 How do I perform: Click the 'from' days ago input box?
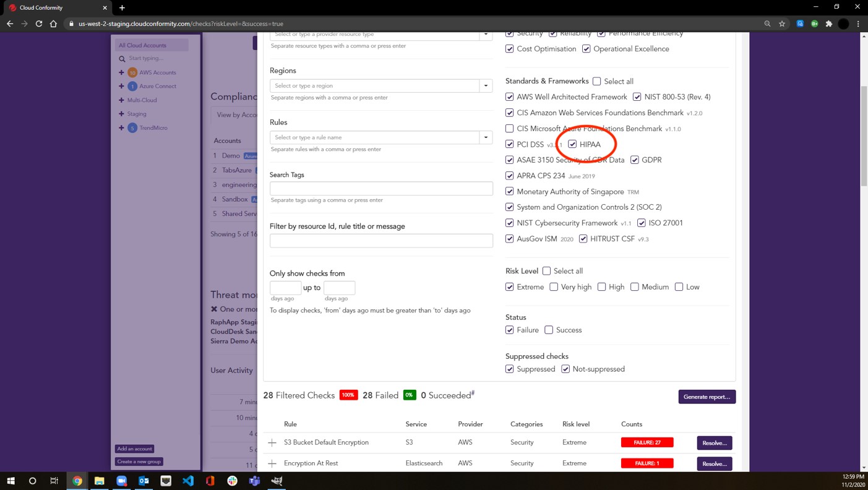[x=285, y=288]
